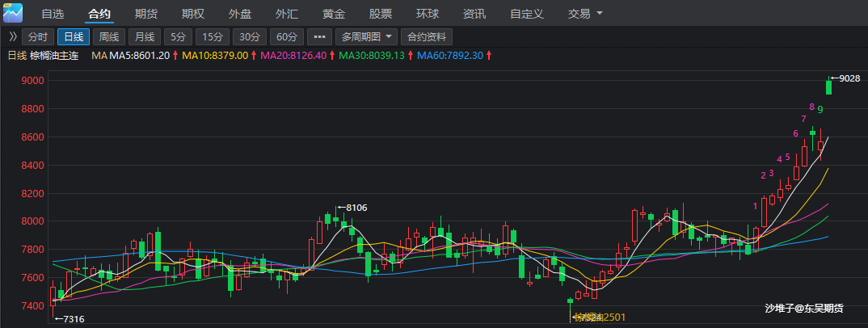Switch to the 15分 minute chart
Viewport: 868px width, 328px height.
click(213, 37)
